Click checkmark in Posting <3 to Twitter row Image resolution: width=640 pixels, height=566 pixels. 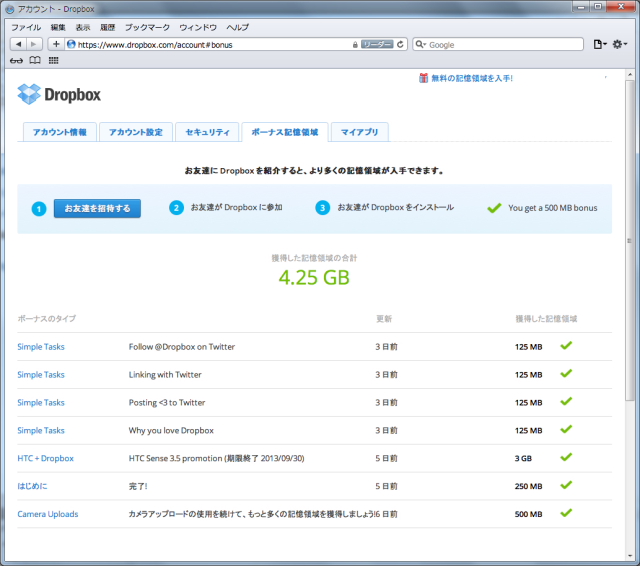(566, 401)
